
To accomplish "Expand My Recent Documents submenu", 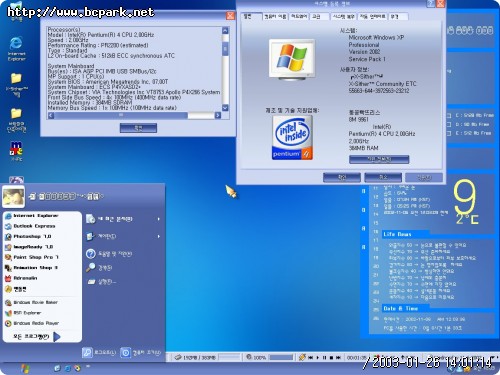I will tap(159, 219).
